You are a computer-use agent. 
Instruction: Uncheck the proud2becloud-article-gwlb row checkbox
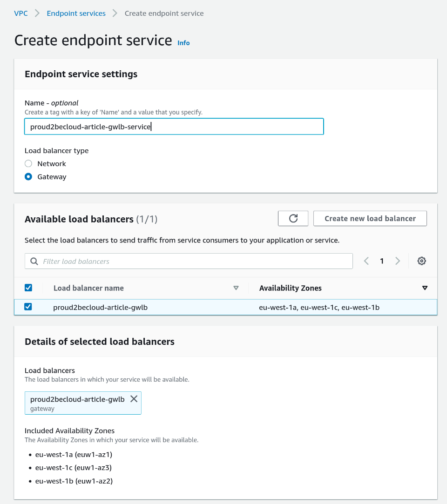coord(28,307)
